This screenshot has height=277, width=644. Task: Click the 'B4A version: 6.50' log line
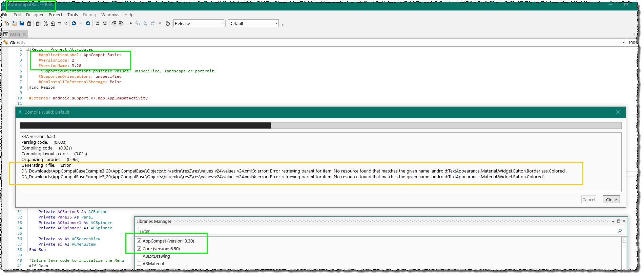[x=38, y=137]
